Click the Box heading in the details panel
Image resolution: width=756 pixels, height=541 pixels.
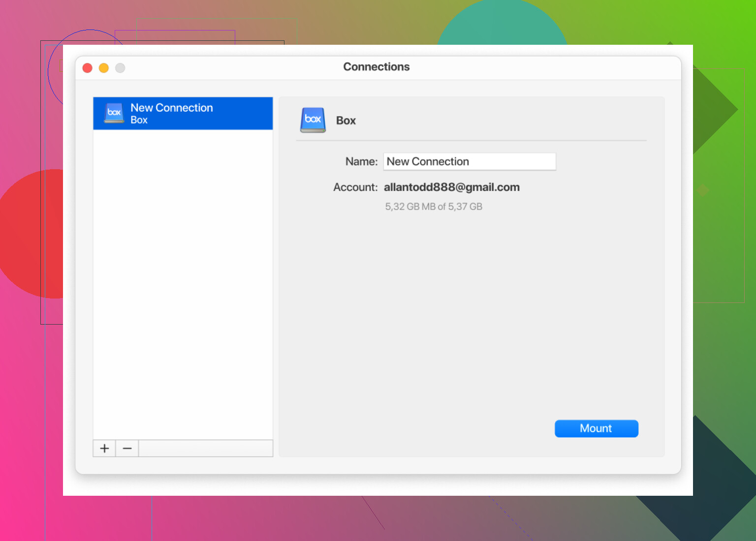pyautogui.click(x=346, y=120)
